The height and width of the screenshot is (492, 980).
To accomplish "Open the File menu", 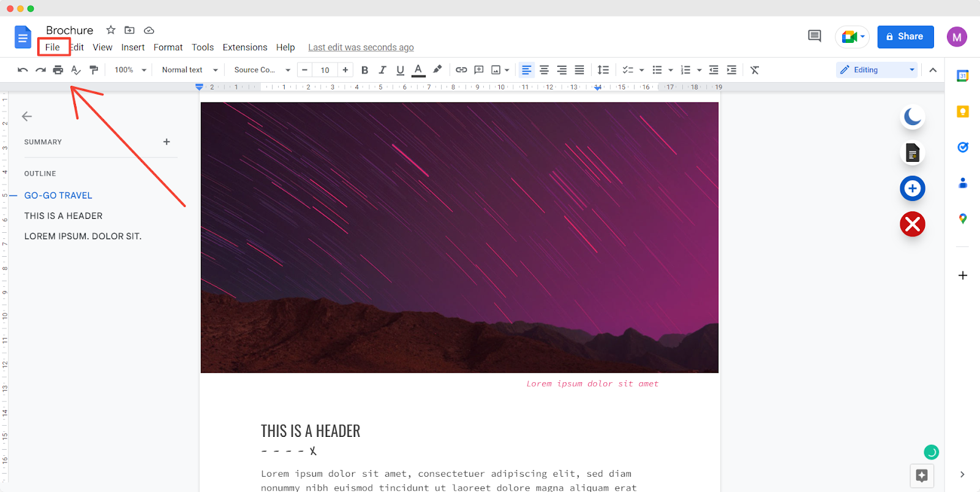I will click(53, 47).
